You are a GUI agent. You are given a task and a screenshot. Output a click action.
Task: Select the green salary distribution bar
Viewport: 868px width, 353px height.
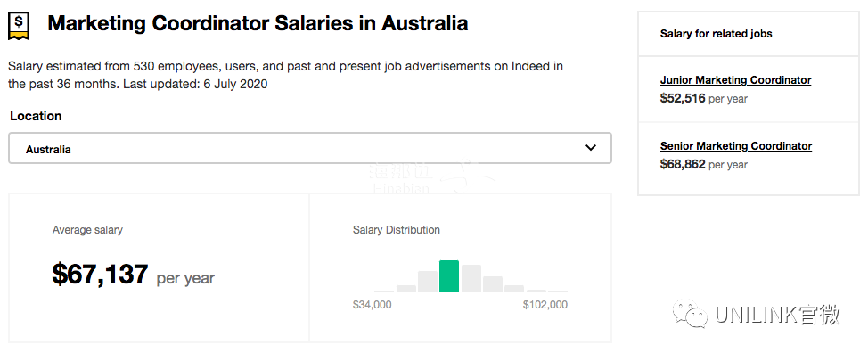point(449,276)
